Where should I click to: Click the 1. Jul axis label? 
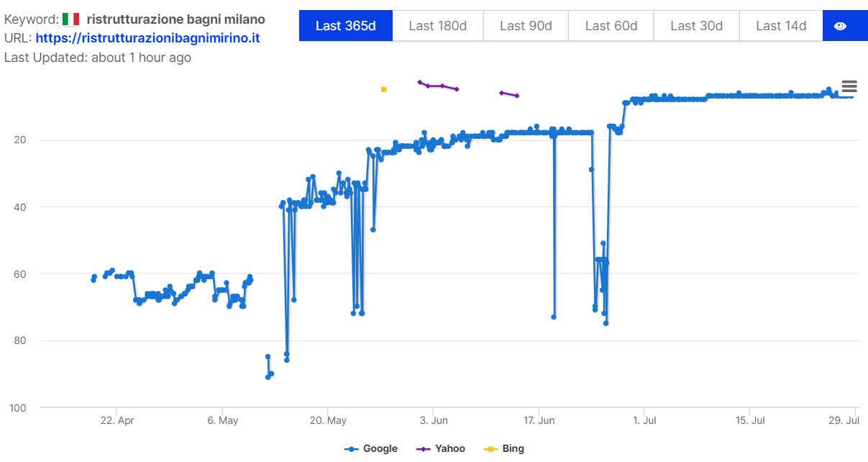644,420
